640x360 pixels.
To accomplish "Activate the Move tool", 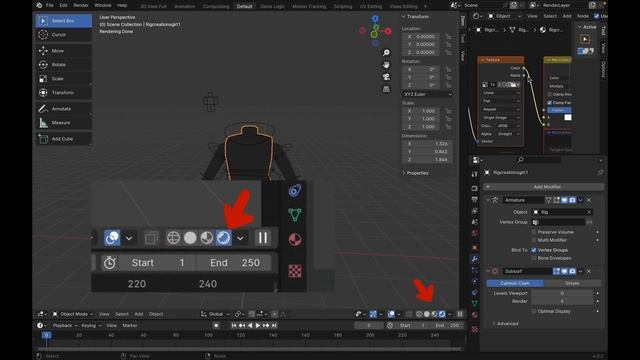I will pyautogui.click(x=63, y=51).
